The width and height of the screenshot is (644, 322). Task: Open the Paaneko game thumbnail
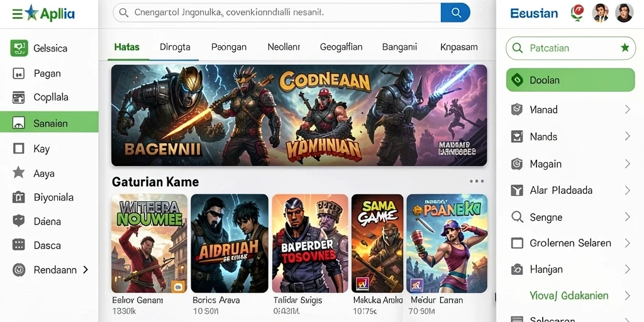447,243
